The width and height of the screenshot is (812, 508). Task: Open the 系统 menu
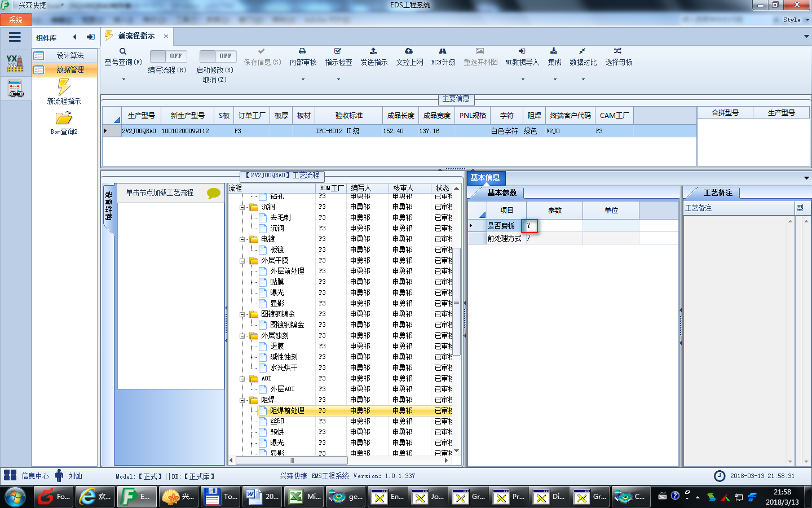coord(16,20)
